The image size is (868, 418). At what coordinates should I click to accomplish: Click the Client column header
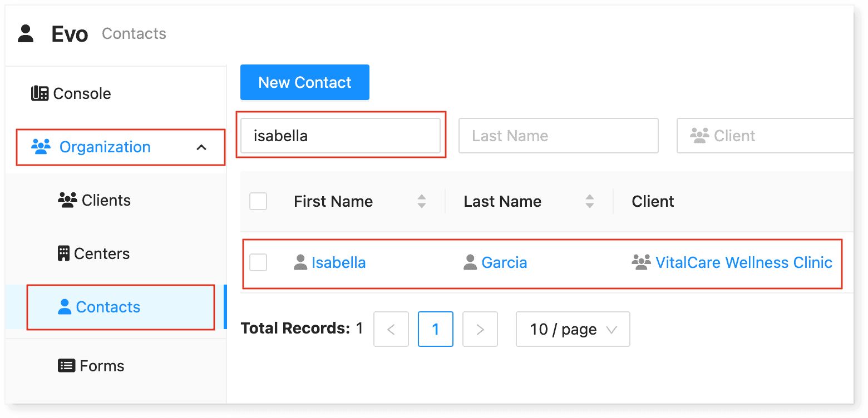[x=653, y=201]
